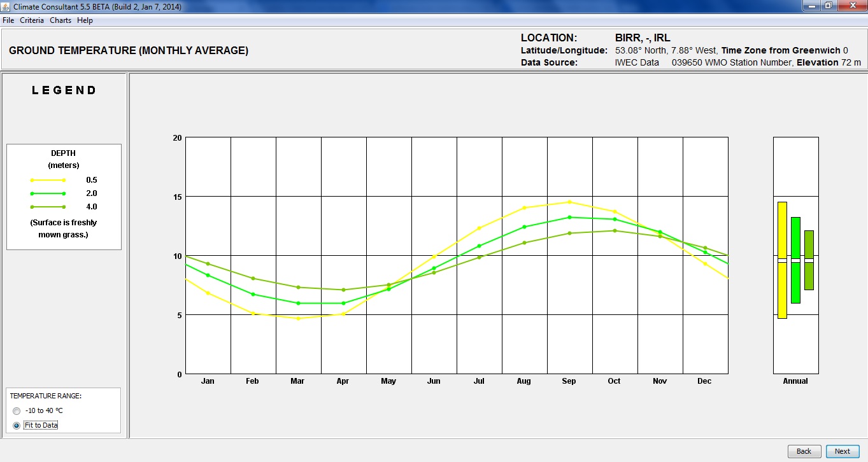868x462 pixels.
Task: Click the bright green 2.0 meter legend line
Action: 48,193
